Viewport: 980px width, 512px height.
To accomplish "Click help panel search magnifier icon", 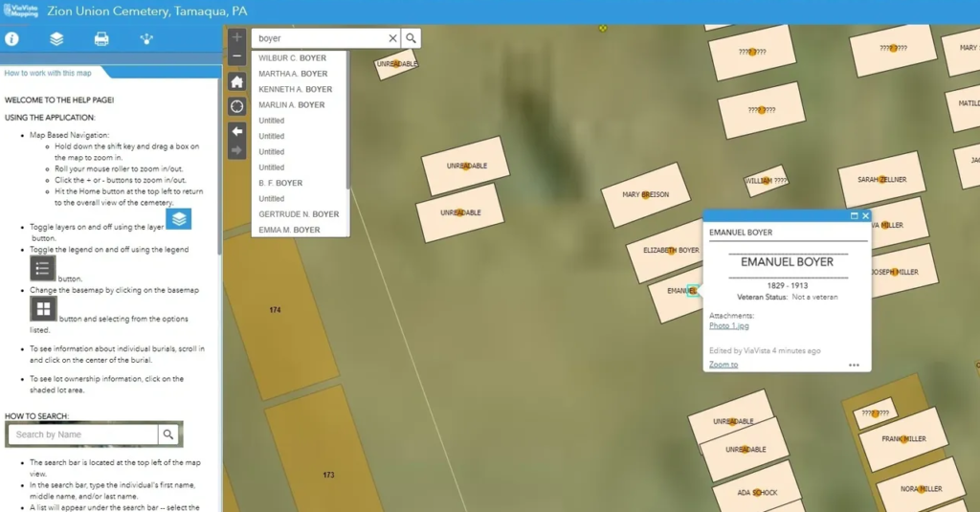I will coord(168,434).
